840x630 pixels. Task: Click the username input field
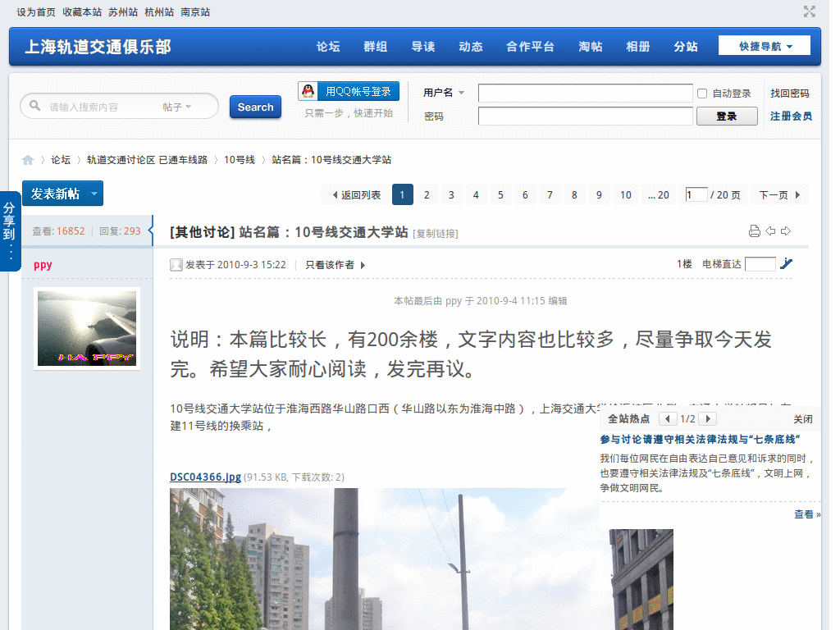586,94
